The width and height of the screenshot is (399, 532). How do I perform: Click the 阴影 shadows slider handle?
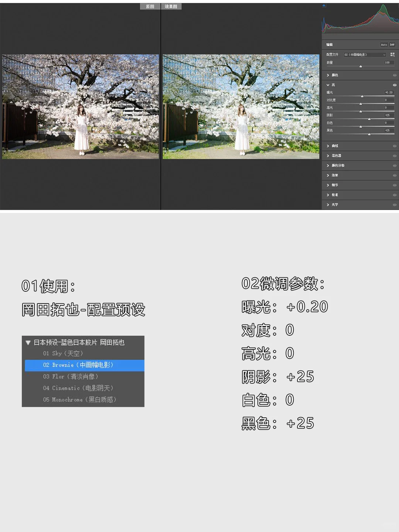point(369,119)
